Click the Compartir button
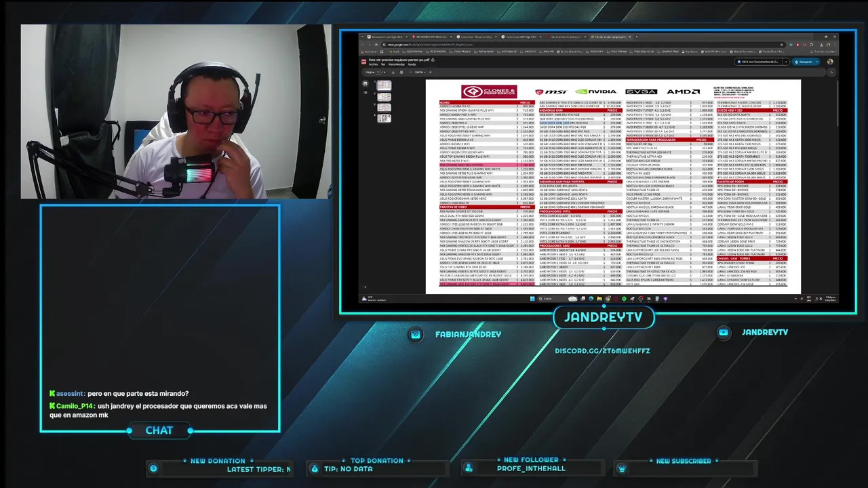Image resolution: width=868 pixels, height=488 pixels. [x=804, y=62]
